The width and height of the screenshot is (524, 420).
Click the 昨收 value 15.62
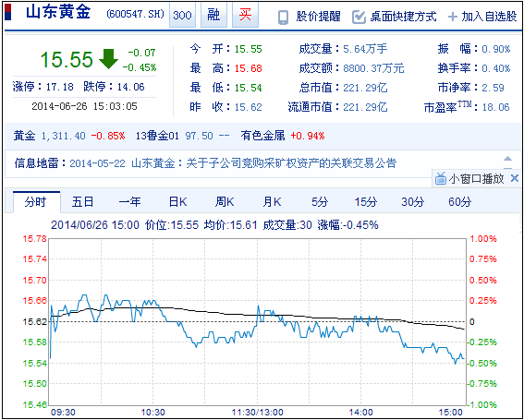(x=248, y=107)
